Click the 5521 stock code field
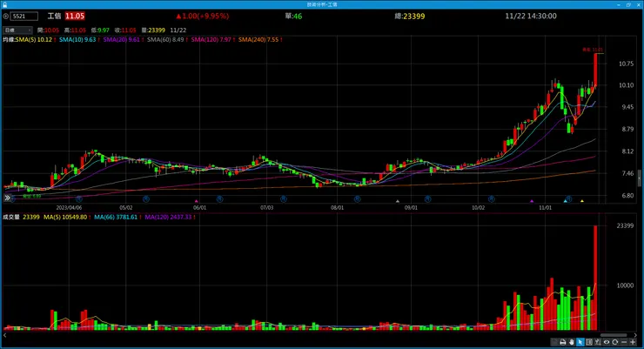 click(x=24, y=17)
